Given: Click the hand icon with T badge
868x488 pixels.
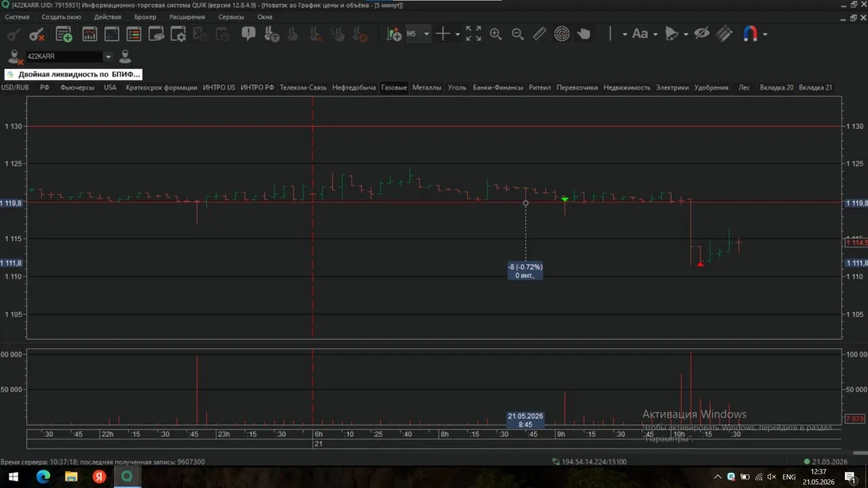Looking at the screenshot, I should pyautogui.click(x=271, y=34).
